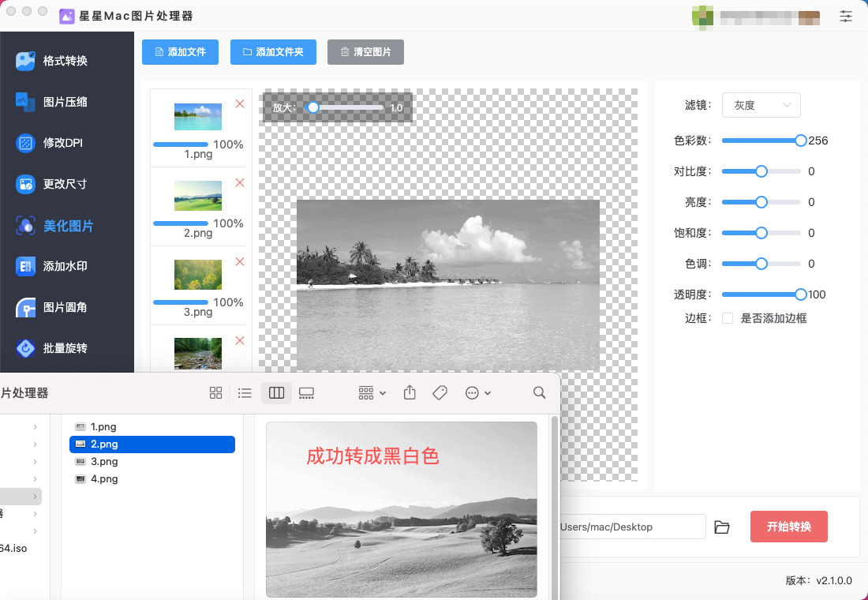Open the 格式转换 sidebar section

tap(65, 61)
